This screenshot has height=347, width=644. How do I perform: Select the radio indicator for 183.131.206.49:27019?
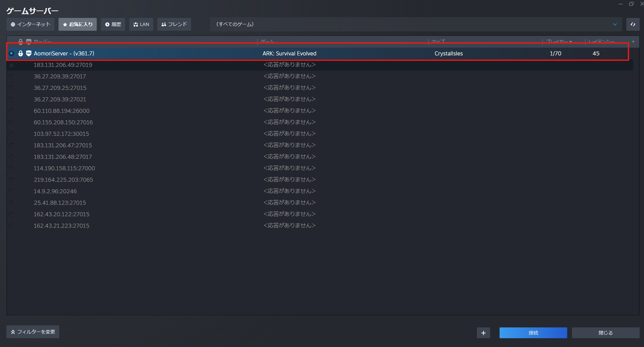tap(11, 65)
